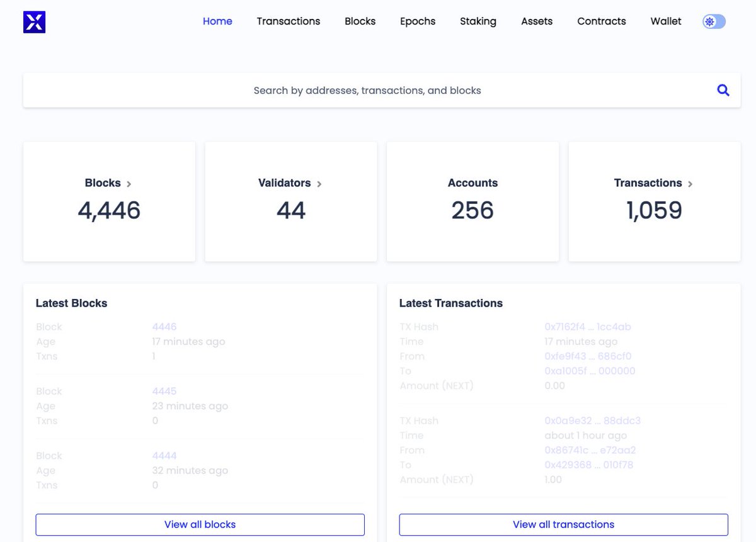Image resolution: width=756 pixels, height=542 pixels.
Task: Open the Wallet nav item
Action: pyautogui.click(x=666, y=21)
